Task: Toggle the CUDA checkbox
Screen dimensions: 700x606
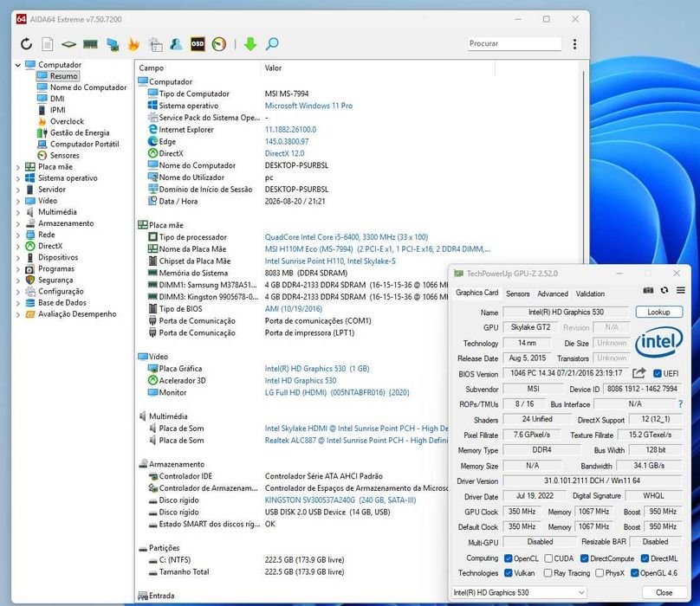Action: click(x=548, y=558)
